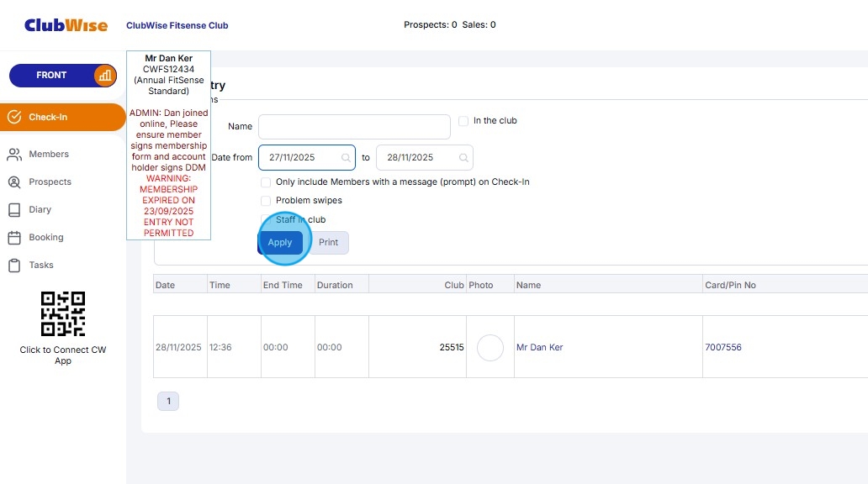Click card number 7007556

pos(723,347)
